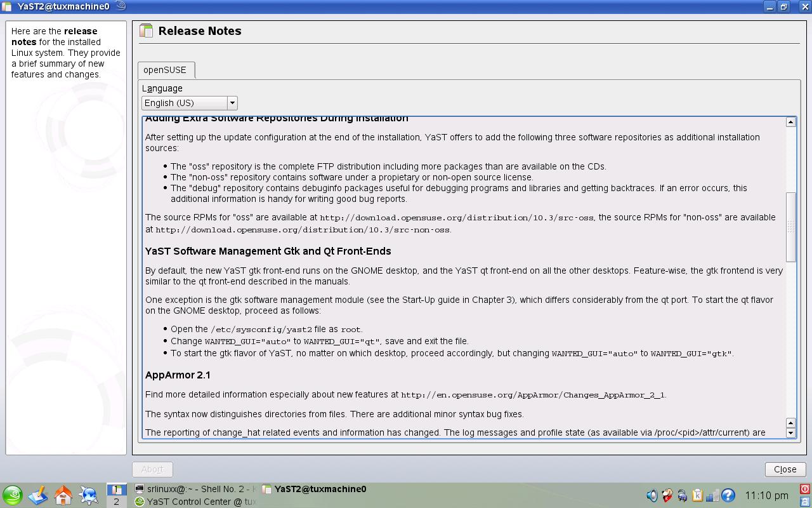Open the openSUSE kickoff application menu
812x508 pixels.
(x=13, y=495)
